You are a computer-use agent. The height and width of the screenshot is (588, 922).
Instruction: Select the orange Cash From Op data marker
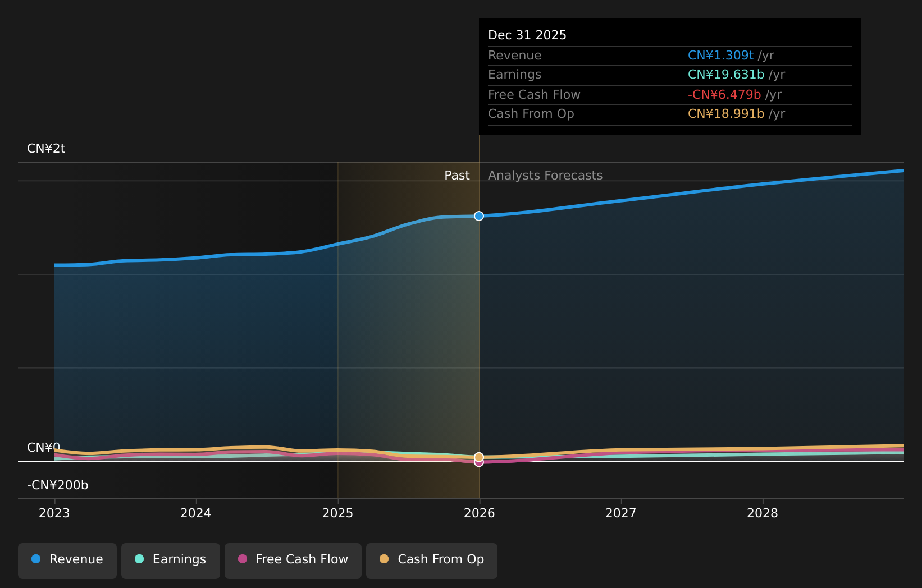tap(479, 457)
